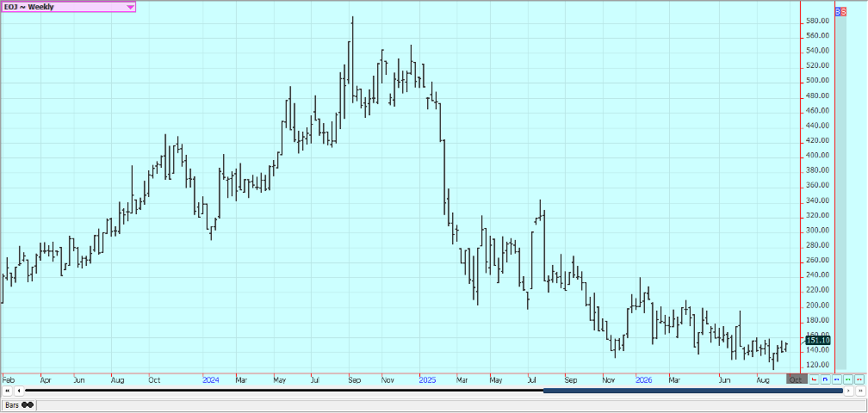Step chart back with single left arrow
The height and width of the screenshot is (413, 868).
(x=19, y=391)
